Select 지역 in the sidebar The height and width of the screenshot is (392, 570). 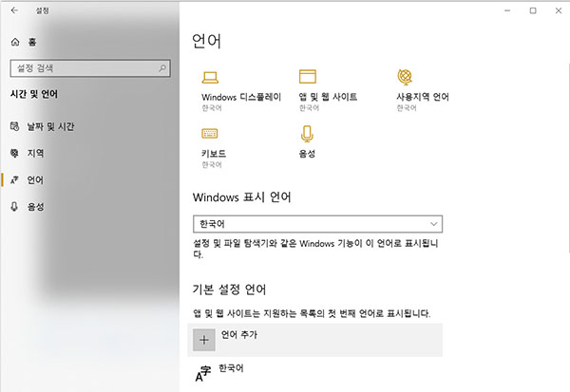click(36, 154)
